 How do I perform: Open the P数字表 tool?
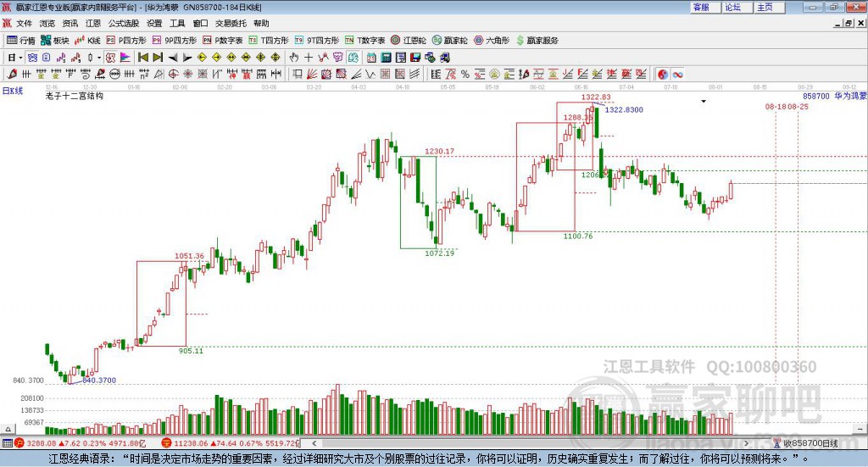223,41
